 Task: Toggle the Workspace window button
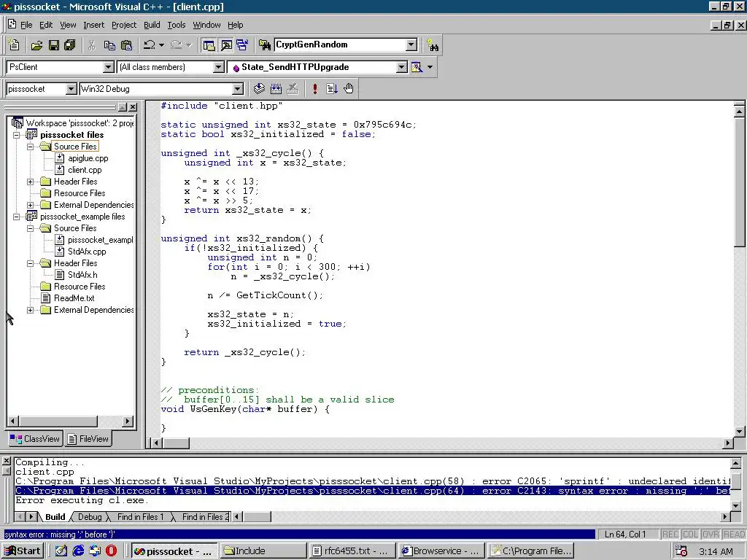click(209, 44)
